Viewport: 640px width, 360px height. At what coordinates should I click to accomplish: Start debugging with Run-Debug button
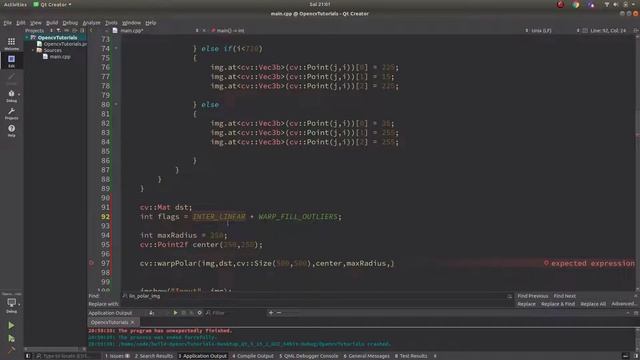click(11, 338)
